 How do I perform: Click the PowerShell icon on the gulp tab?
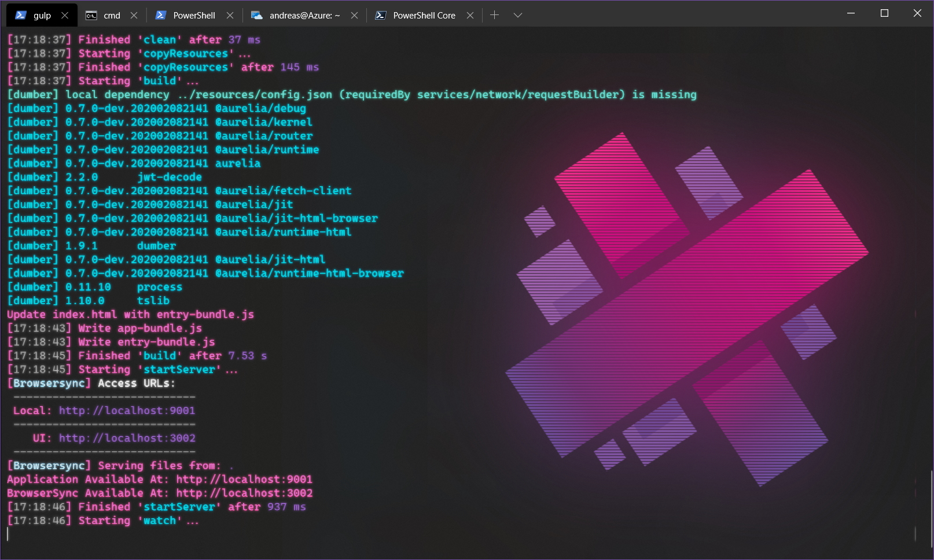point(20,15)
